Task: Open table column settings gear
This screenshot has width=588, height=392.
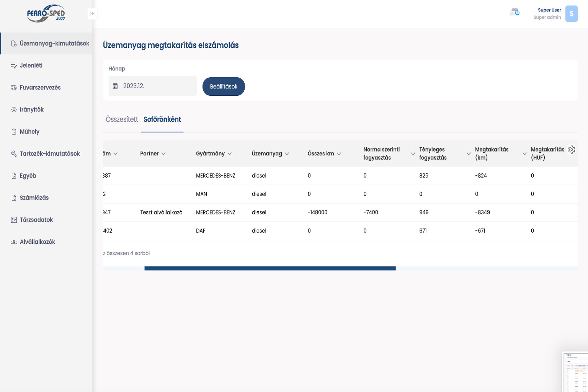Action: coord(572,150)
